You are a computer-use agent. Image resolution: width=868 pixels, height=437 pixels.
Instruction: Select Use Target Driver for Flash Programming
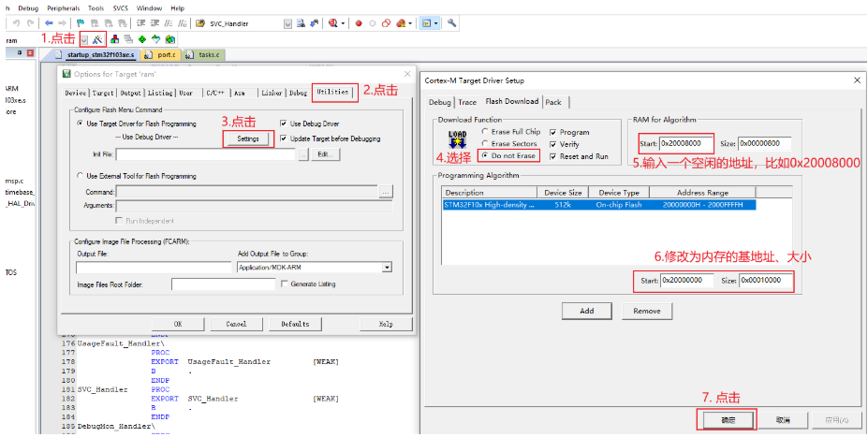coord(136,124)
